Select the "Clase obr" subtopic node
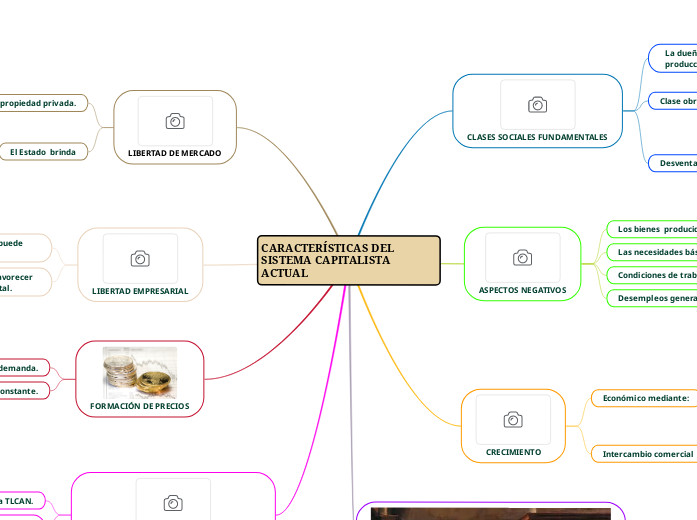Image resolution: width=697 pixels, height=520 pixels. 674,101
